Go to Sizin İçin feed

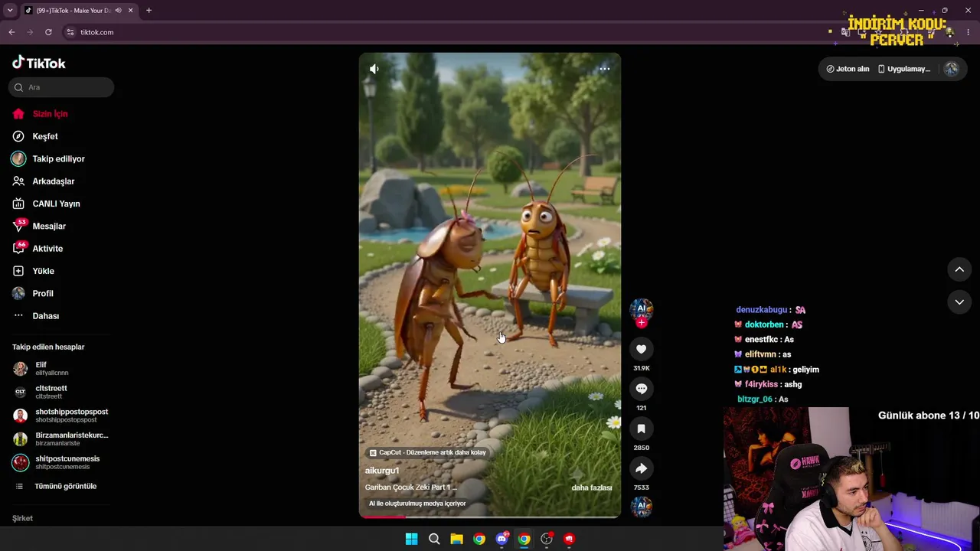point(41,114)
